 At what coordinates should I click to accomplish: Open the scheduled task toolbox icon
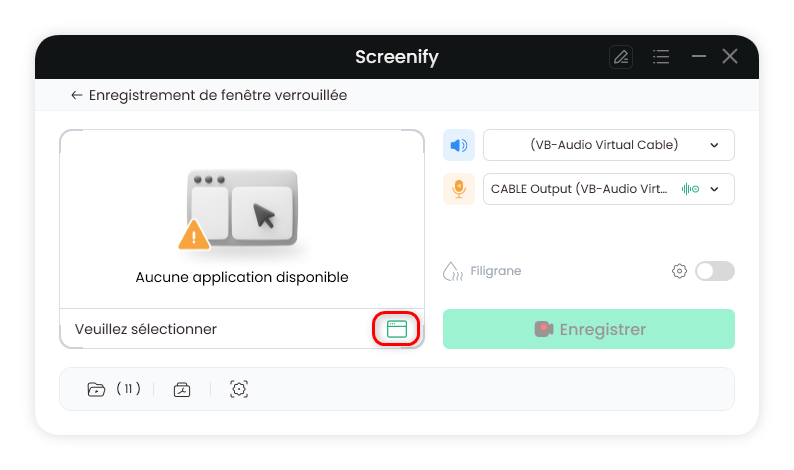pyautogui.click(x=182, y=389)
